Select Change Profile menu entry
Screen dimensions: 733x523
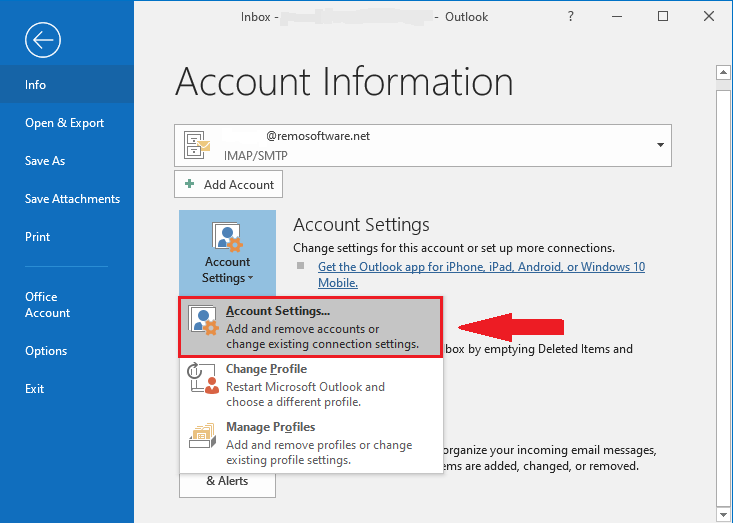[x=310, y=385]
